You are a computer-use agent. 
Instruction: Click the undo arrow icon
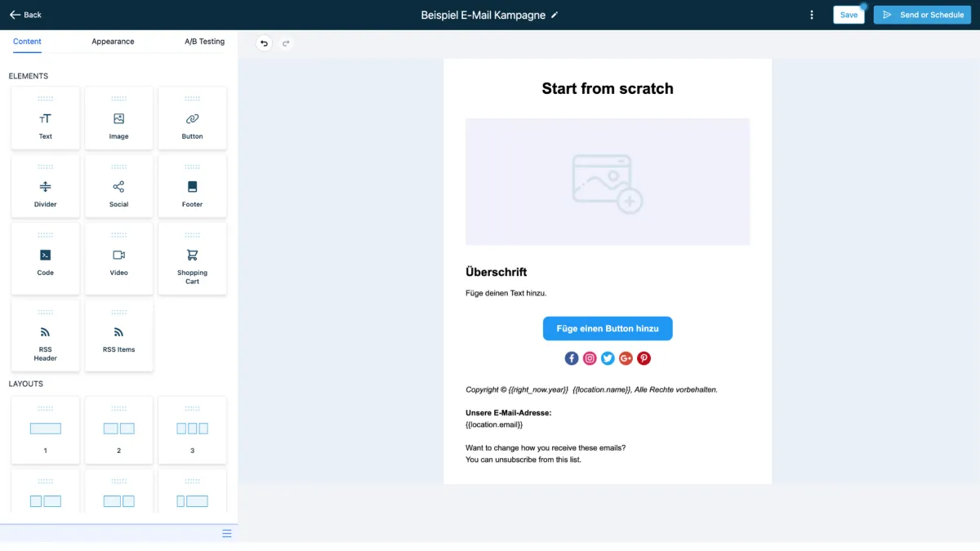[x=264, y=43]
